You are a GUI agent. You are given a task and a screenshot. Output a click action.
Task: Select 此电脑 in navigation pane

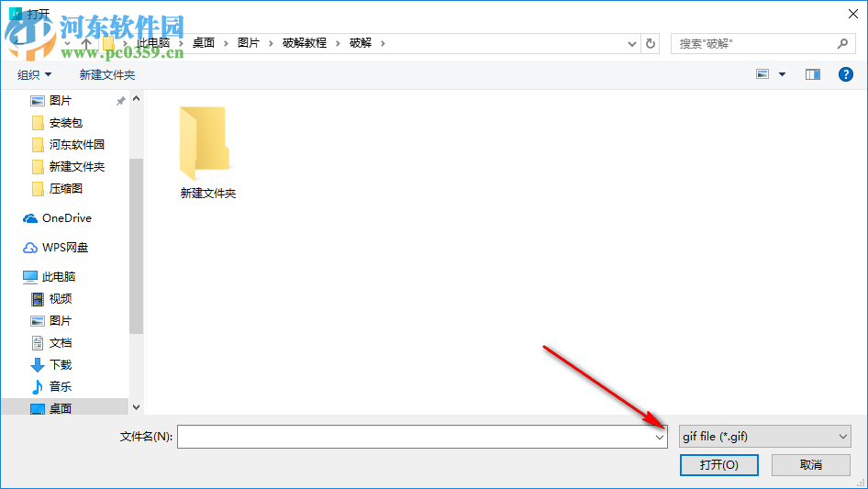pos(59,277)
